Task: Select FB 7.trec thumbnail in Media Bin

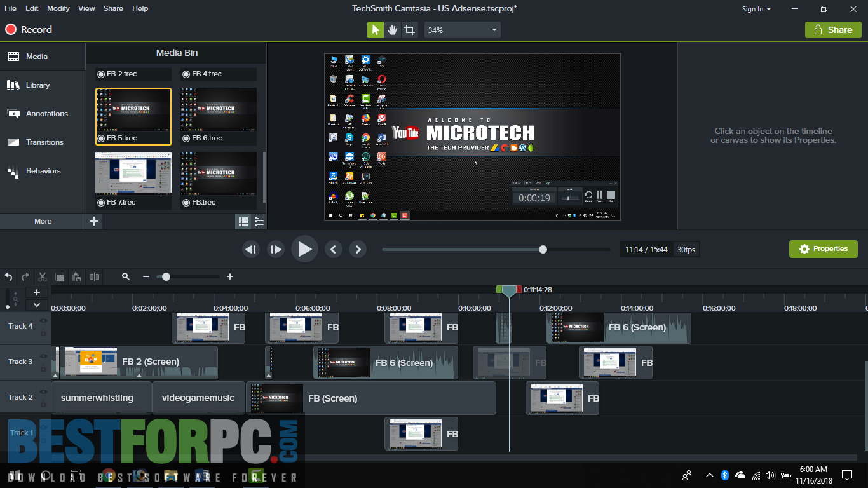Action: [133, 180]
